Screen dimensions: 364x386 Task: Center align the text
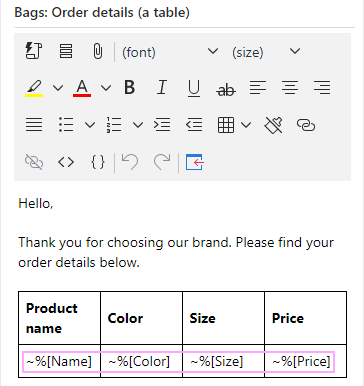point(290,88)
